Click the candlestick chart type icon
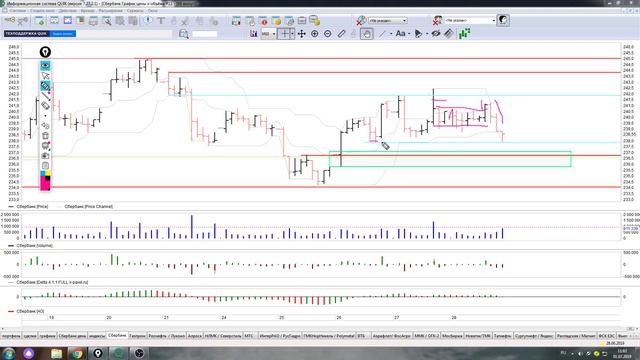 [254, 34]
